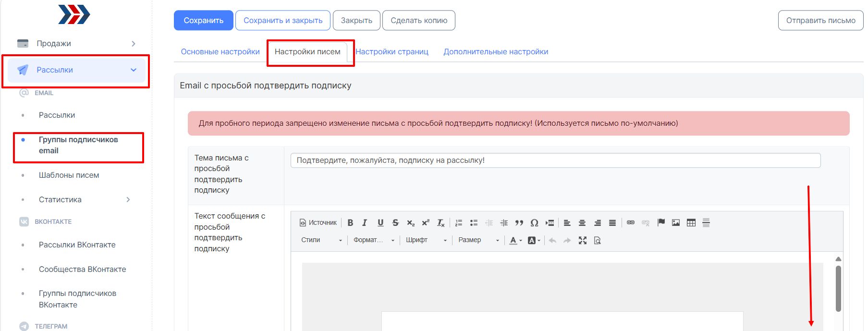Maximize the editor with the fullscreen icon
The image size is (868, 331).
pyautogui.click(x=583, y=240)
